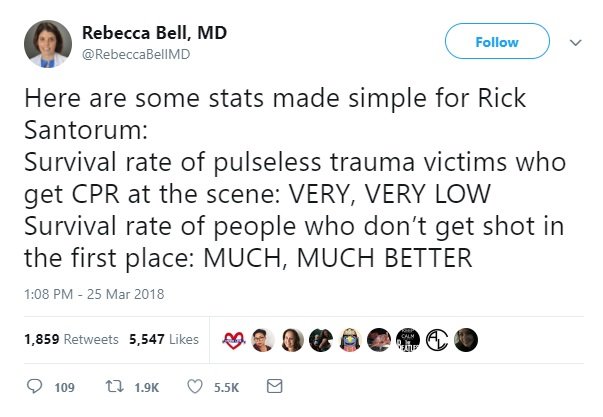Click the white circular monogram liker avatar
This screenshot has width=603, height=417.
pos(439,339)
